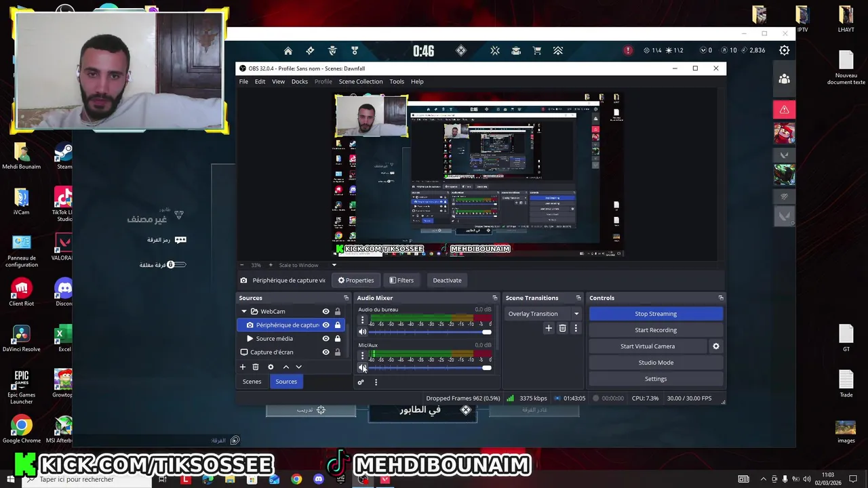
Task: Toggle lock on Source média
Action: (338, 339)
